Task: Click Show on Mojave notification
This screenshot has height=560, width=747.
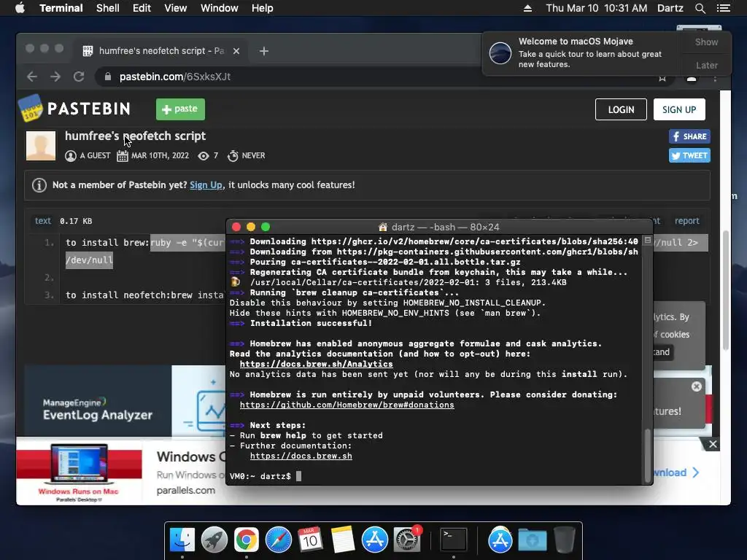Action: 706,42
